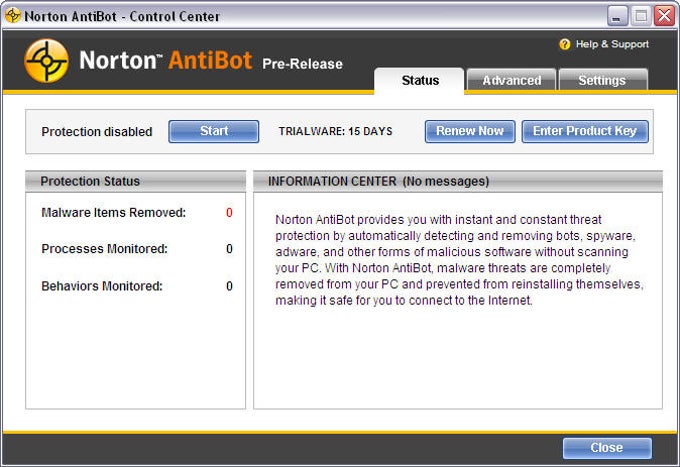Click the 'TRIALWARE: 15 DAYS' label
Image resolution: width=680 pixels, height=467 pixels.
tap(335, 131)
